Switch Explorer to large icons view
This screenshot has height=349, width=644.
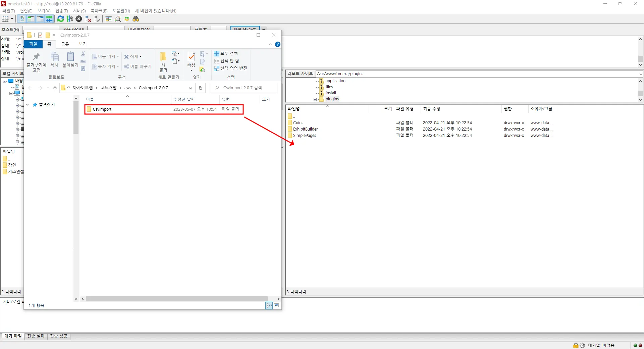point(276,305)
